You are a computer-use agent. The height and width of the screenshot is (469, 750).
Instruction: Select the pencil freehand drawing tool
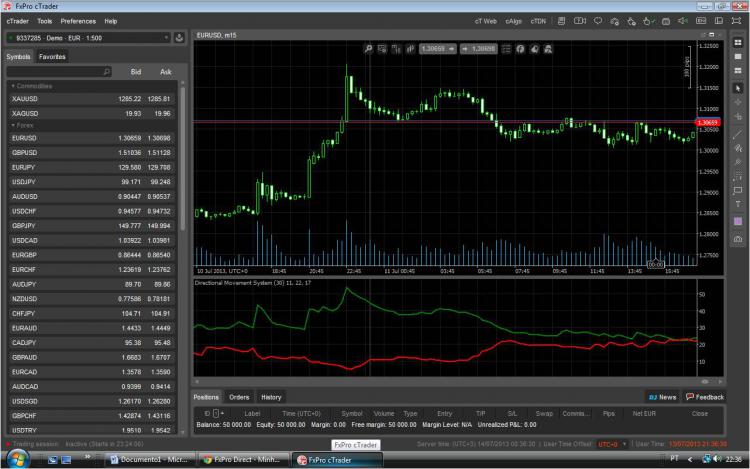tap(738, 149)
